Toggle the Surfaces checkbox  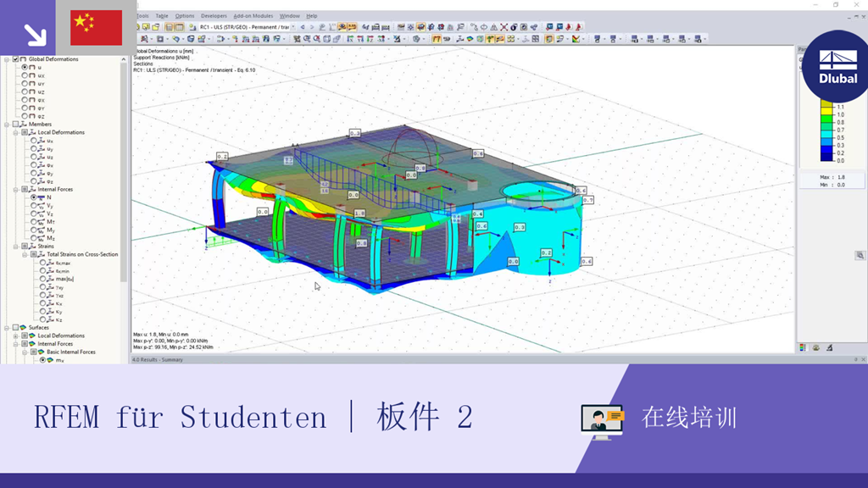point(15,328)
